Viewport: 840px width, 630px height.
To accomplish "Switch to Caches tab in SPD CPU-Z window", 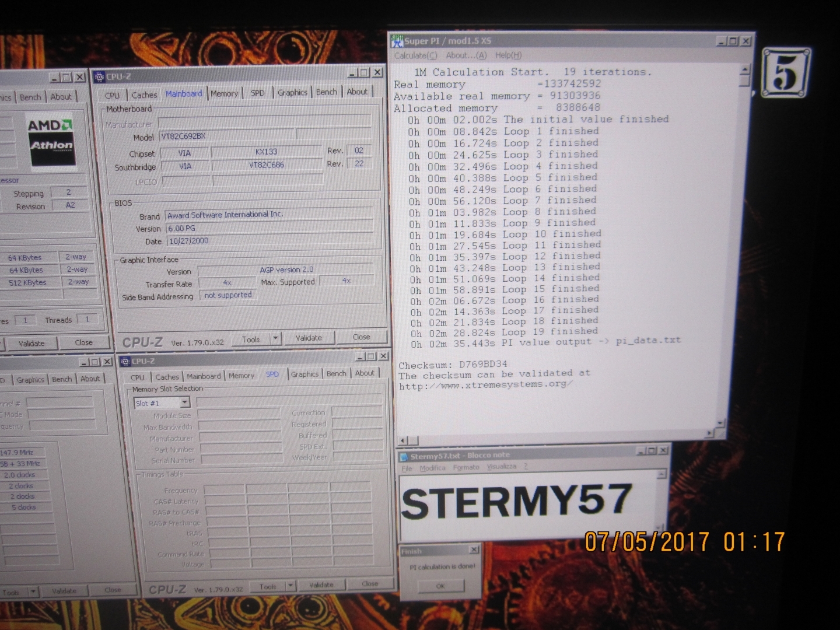I will 167,377.
